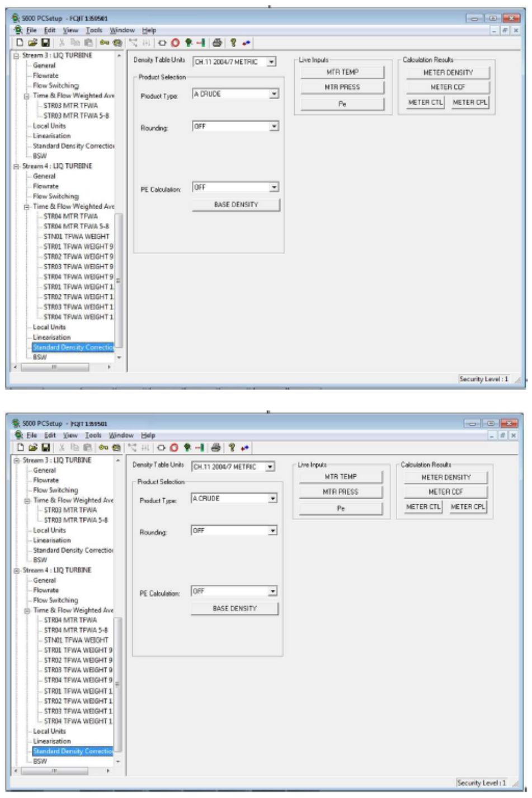Screen dimensions: 532x798
Task: Open Product Type dropdown in top window
Action: pyautogui.click(x=274, y=94)
